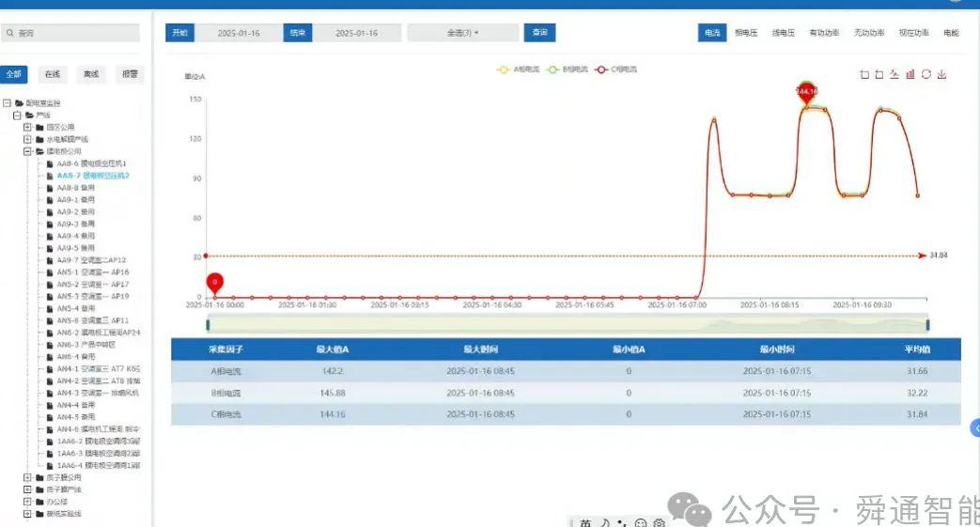The width and height of the screenshot is (980, 527).
Task: Select tree item 1AA6-2 膜电极空调间
Action: click(x=99, y=442)
